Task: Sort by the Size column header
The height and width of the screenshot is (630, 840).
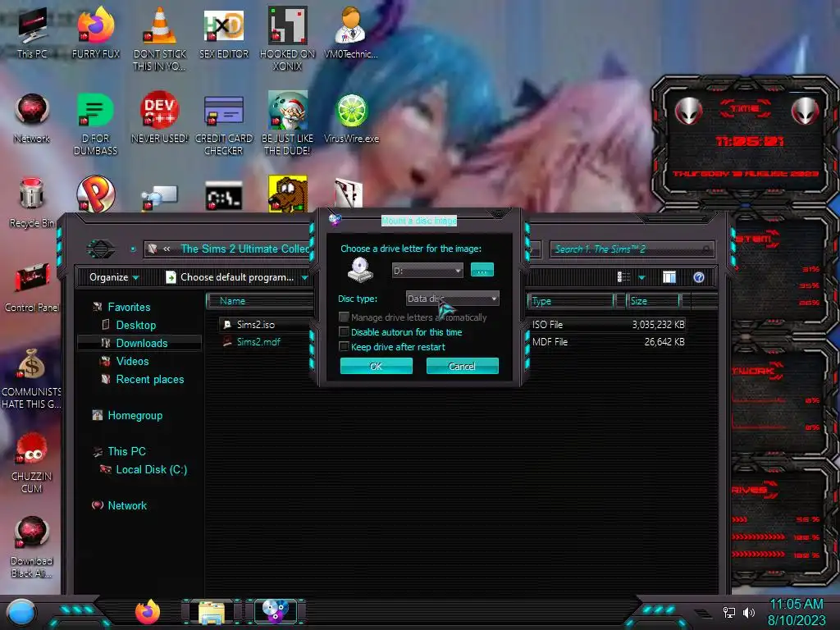Action: point(654,301)
